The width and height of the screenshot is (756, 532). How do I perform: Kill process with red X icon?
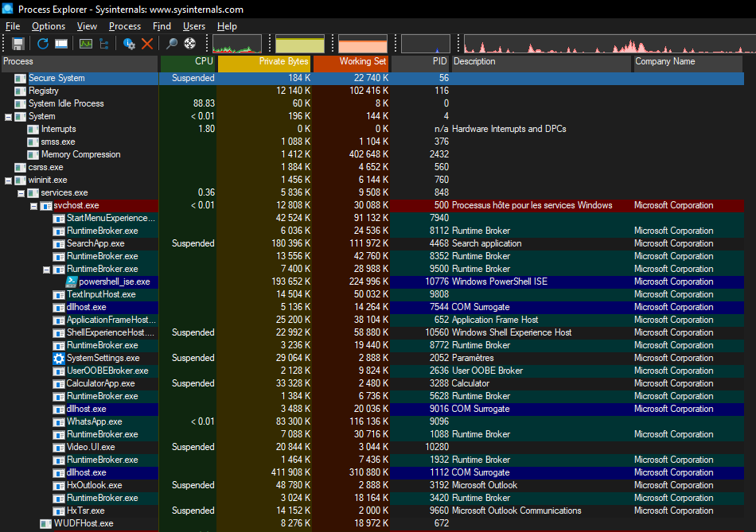click(147, 44)
